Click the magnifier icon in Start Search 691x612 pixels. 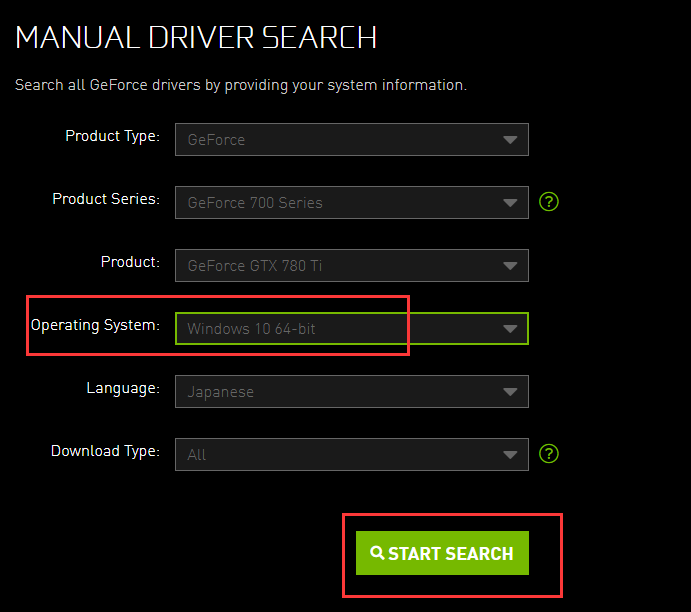coord(377,553)
